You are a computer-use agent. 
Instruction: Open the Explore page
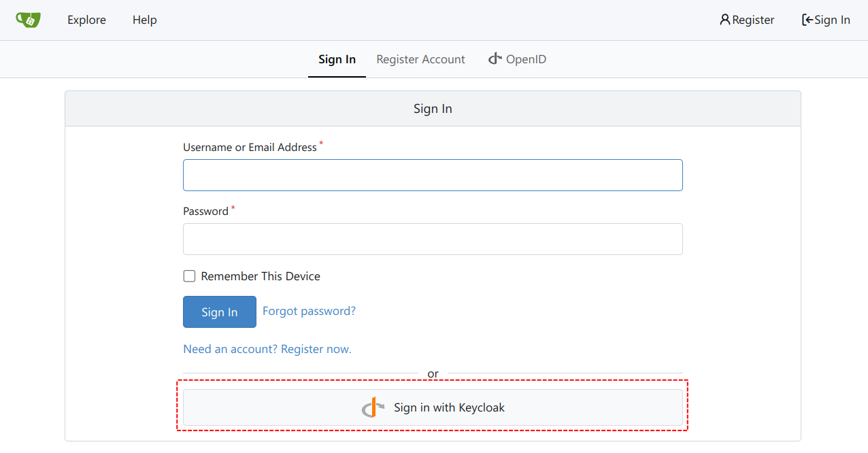click(86, 20)
